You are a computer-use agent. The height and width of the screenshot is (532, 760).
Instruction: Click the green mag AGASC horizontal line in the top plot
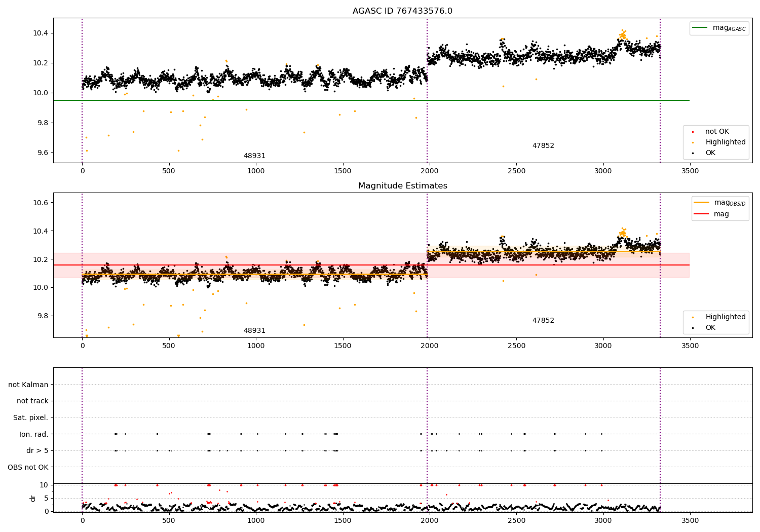coord(371,100)
